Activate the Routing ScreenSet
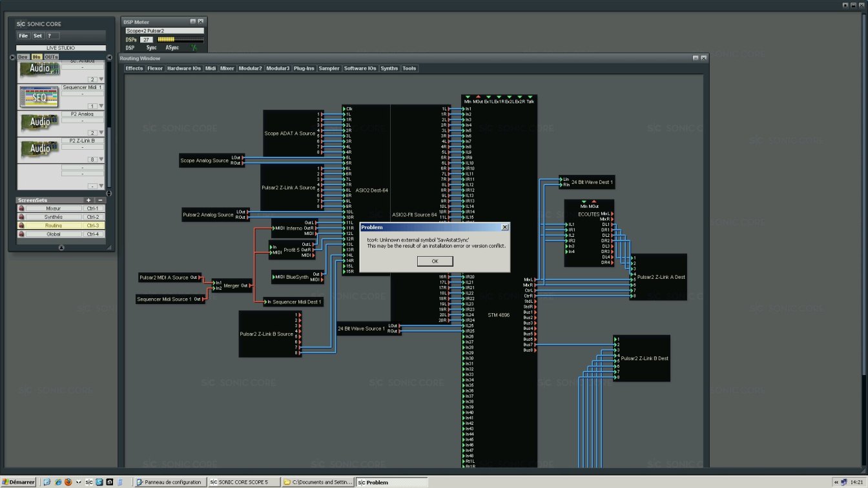The image size is (868, 488). click(54, 225)
